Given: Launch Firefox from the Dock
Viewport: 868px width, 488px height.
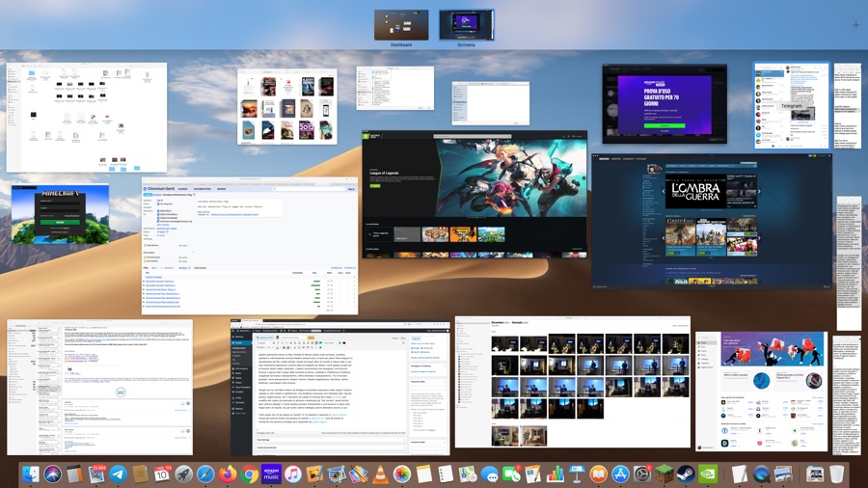Looking at the screenshot, I should [x=228, y=474].
